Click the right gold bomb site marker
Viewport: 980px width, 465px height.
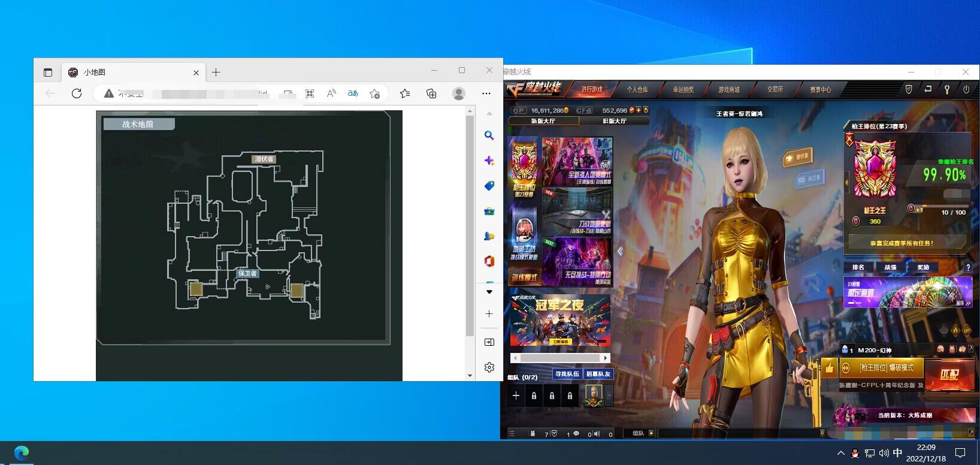point(297,291)
